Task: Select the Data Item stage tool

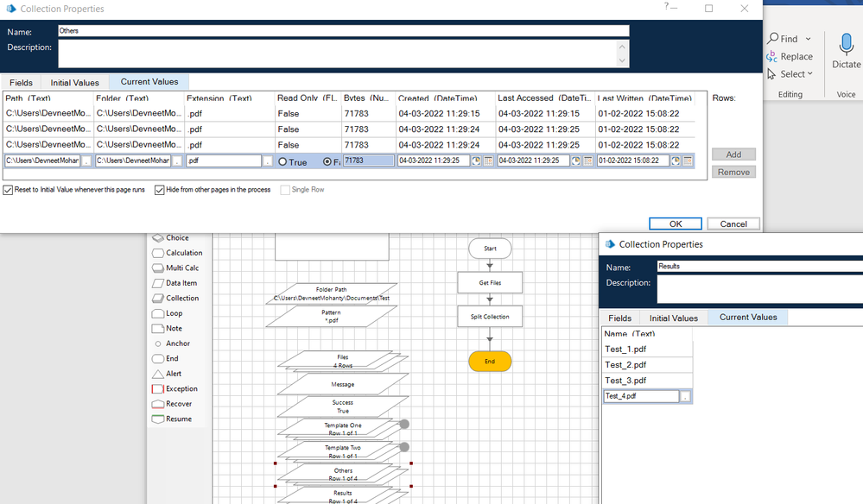Action: (158, 283)
